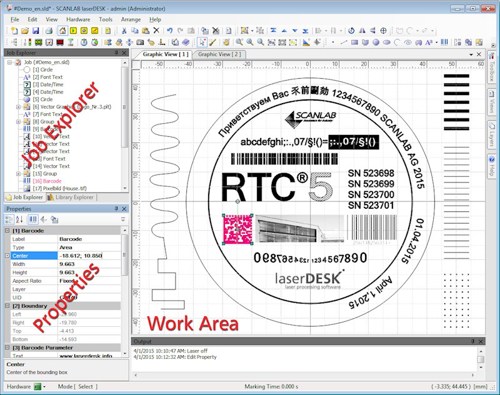
Task: Click the Print toolbar icon
Action: click(x=49, y=31)
